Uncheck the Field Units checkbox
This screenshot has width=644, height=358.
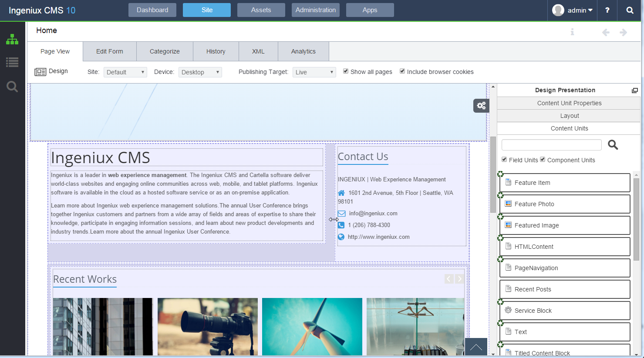click(504, 160)
